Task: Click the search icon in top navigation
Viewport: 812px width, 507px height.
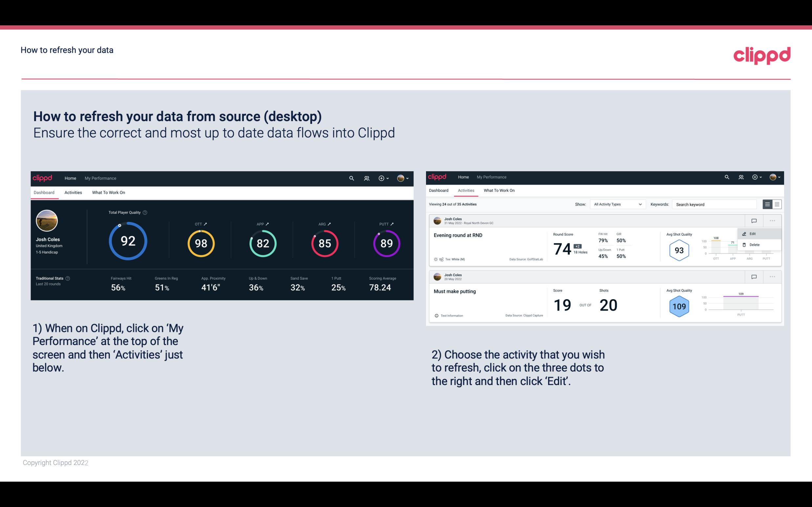Action: click(351, 178)
